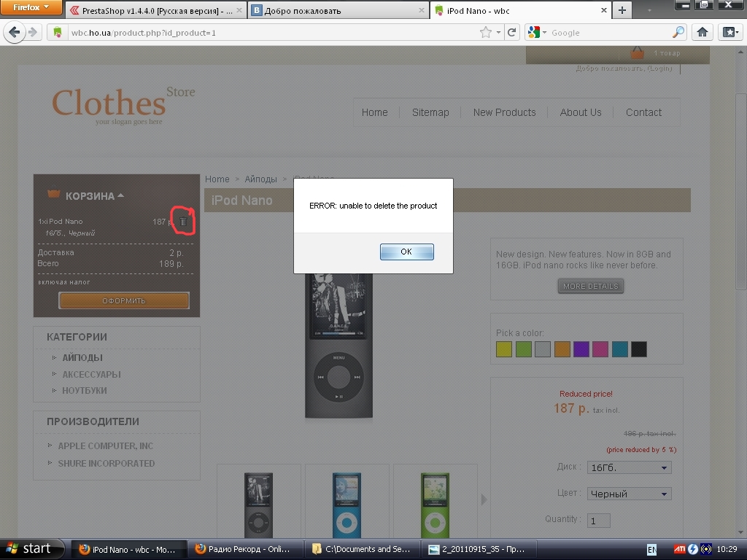The height and width of the screenshot is (560, 747).
Task: Click the address bar URL field
Action: click(x=271, y=32)
